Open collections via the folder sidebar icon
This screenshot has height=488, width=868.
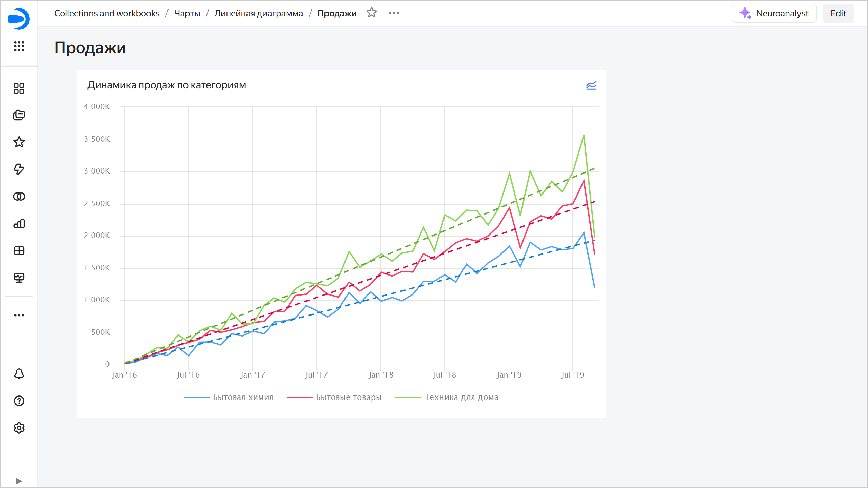pyautogui.click(x=19, y=115)
